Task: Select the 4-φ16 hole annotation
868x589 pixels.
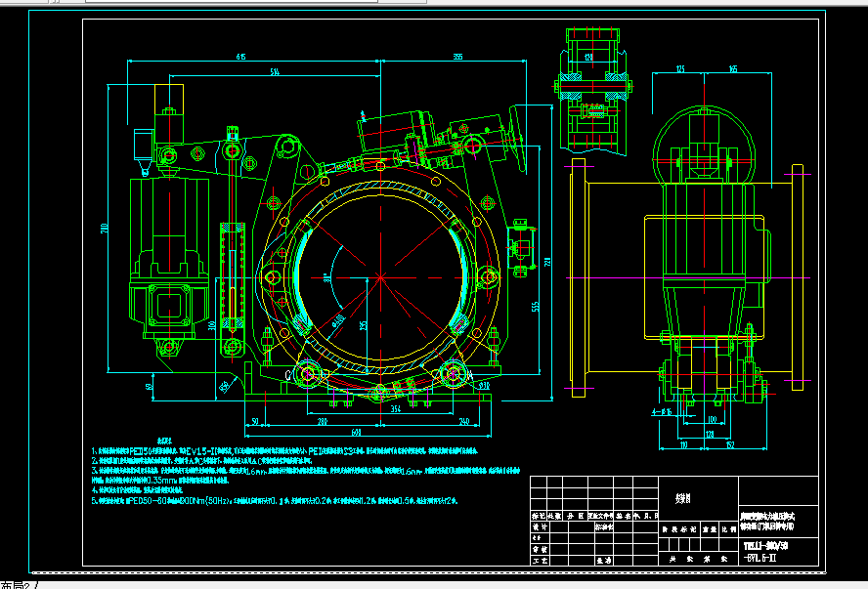Action: pyautogui.click(x=662, y=411)
